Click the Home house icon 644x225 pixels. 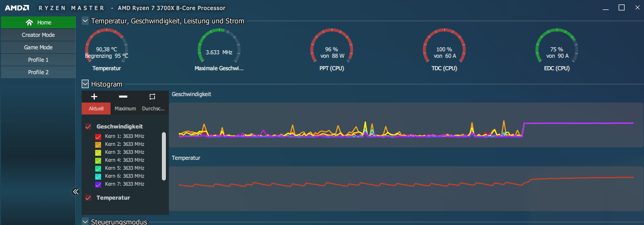[29, 22]
